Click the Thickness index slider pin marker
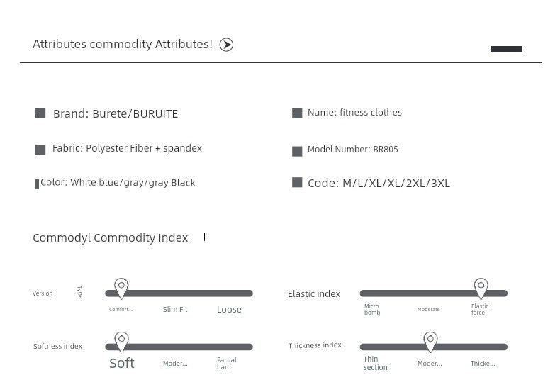 point(430,342)
